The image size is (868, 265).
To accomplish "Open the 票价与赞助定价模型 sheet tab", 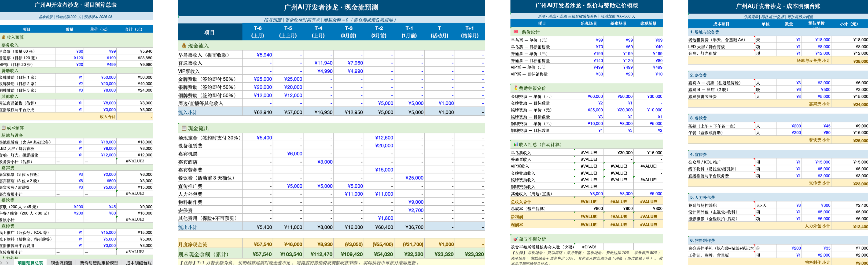I will tap(99, 263).
